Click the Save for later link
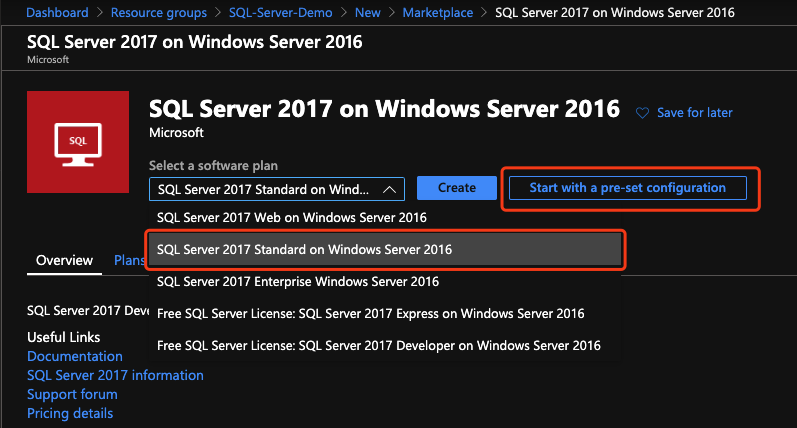797x428 pixels. [x=694, y=113]
